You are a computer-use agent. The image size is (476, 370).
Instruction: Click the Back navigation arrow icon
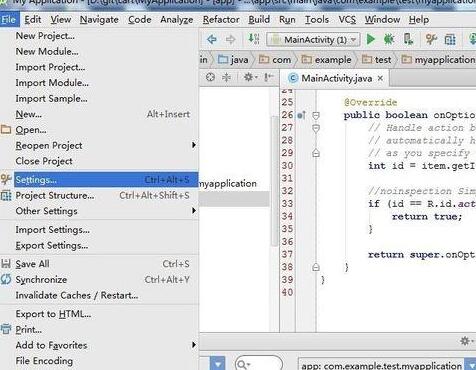212,40
